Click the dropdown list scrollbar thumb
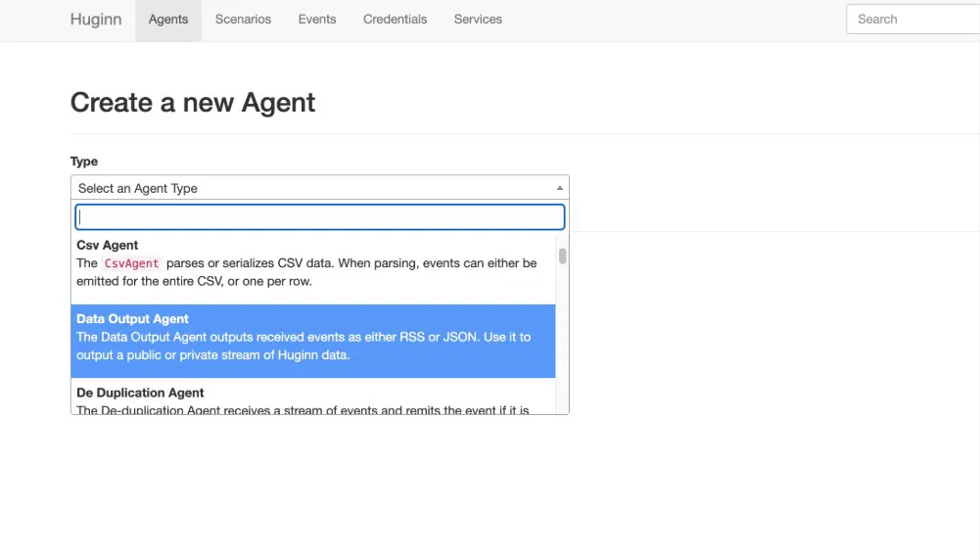 562,257
